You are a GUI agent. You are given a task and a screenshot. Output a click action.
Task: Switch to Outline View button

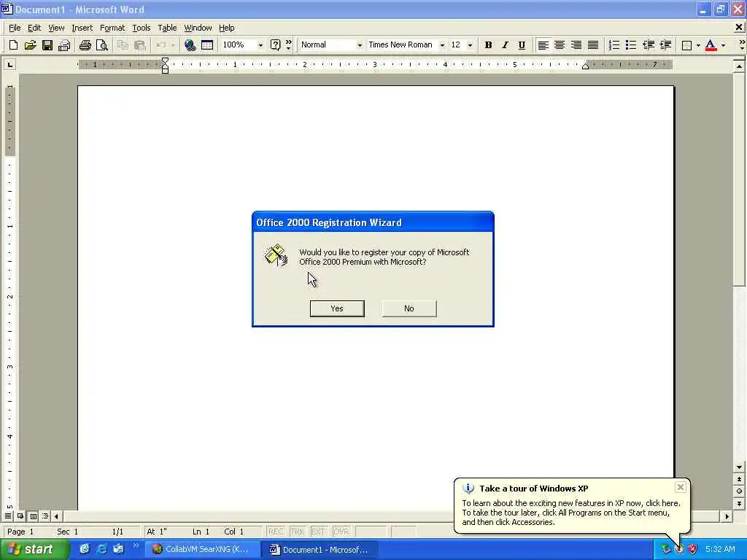[45, 516]
